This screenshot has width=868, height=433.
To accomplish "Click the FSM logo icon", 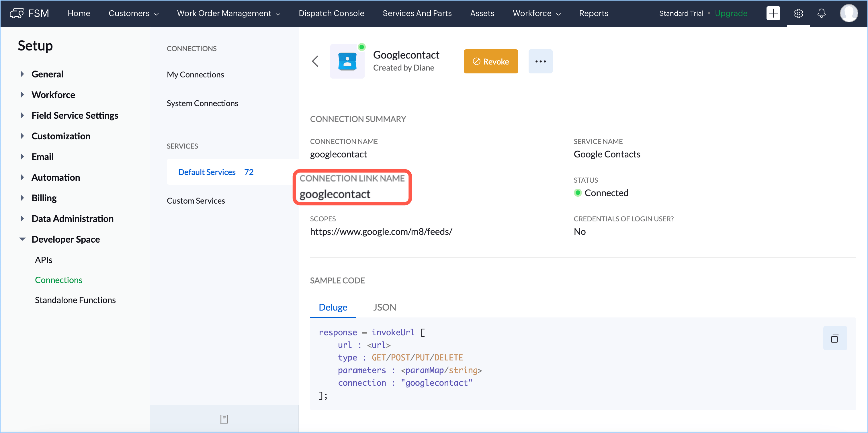I will click(17, 13).
